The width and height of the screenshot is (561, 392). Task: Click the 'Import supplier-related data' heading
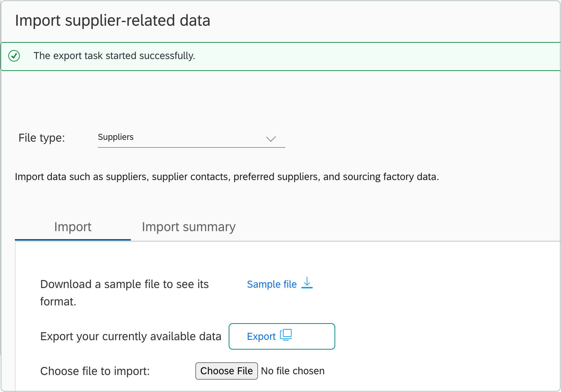[x=113, y=21]
